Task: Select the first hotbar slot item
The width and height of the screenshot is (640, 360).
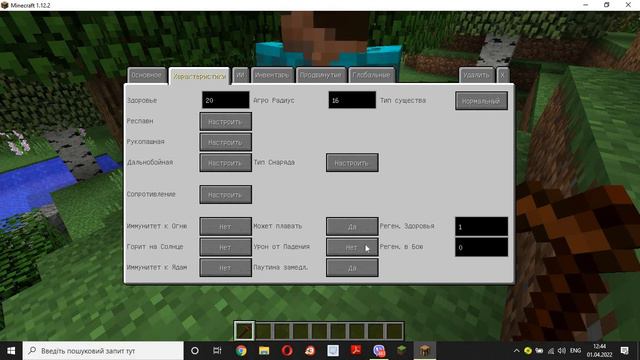Action: coord(244,331)
